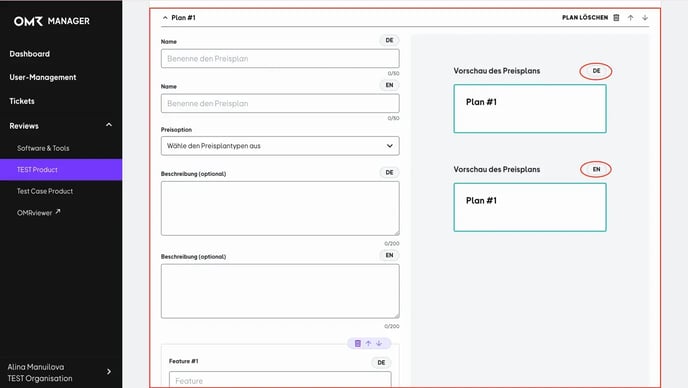Open Test Case Product entry

pyautogui.click(x=45, y=191)
